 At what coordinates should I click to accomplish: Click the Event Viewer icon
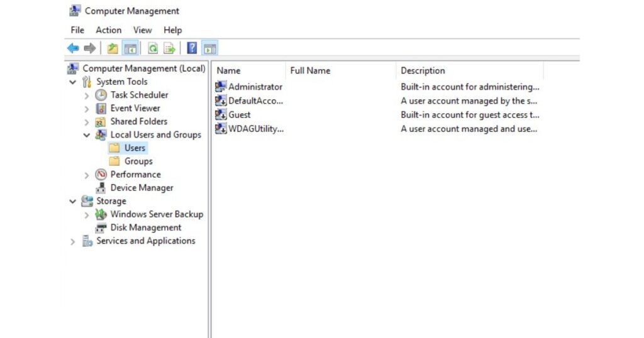coord(101,108)
